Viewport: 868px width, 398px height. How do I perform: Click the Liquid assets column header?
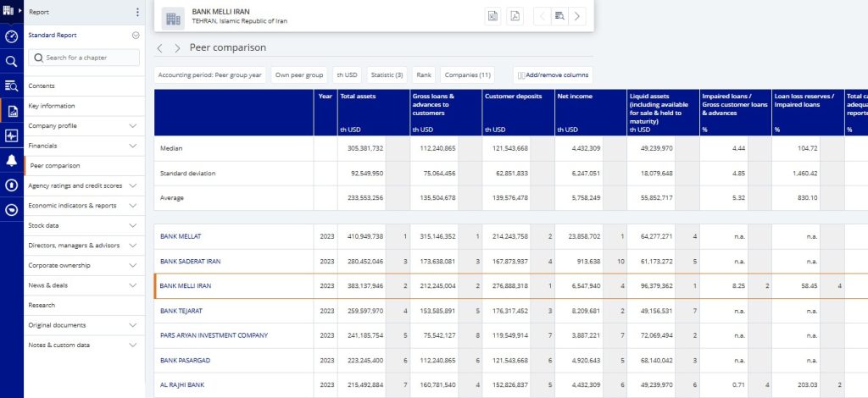663,113
